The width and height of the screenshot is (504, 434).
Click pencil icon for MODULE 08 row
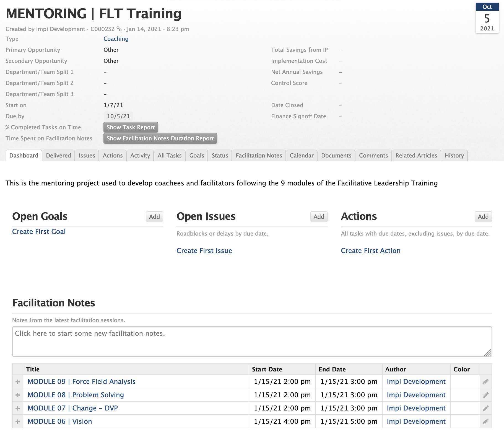point(485,395)
